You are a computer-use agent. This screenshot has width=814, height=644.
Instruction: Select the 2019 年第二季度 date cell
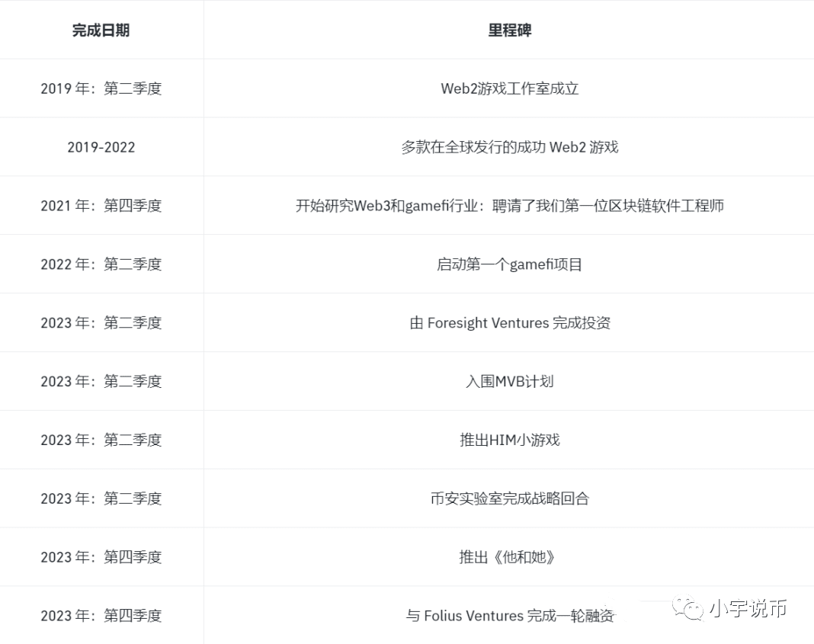point(101,88)
